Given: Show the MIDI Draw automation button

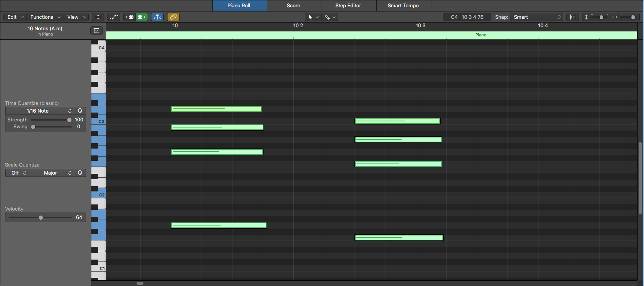Looking at the screenshot, I should (x=114, y=17).
